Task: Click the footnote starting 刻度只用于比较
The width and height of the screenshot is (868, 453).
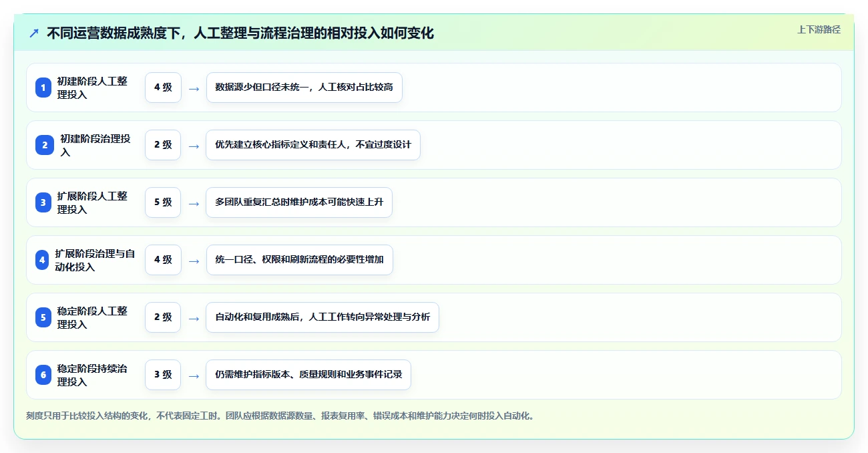Action: click(280, 416)
